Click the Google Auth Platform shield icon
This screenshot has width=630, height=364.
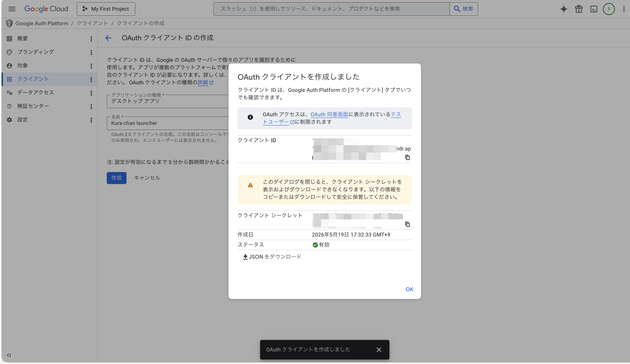(x=9, y=23)
